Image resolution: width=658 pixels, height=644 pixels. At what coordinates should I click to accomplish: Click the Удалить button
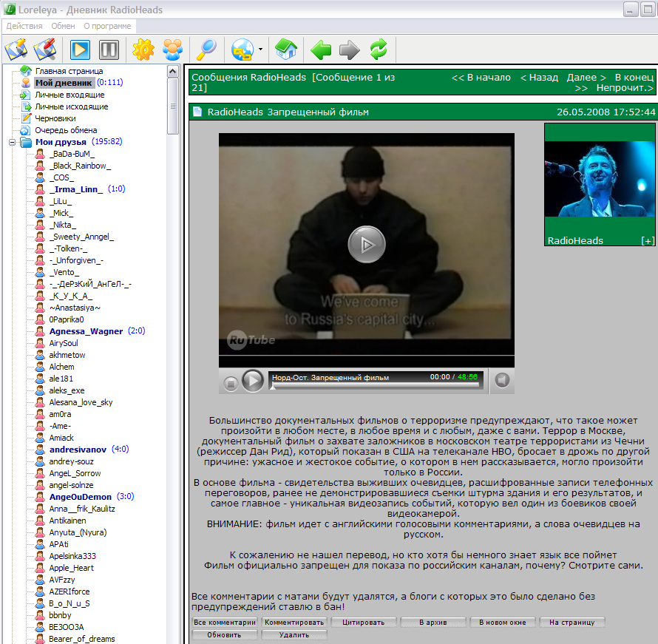point(294,635)
